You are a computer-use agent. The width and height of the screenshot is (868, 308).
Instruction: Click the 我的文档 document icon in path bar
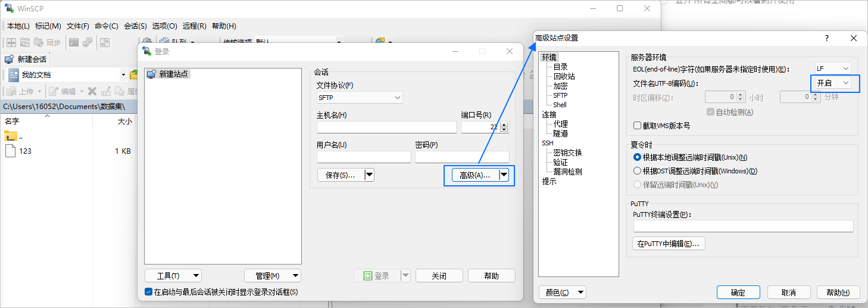point(13,74)
